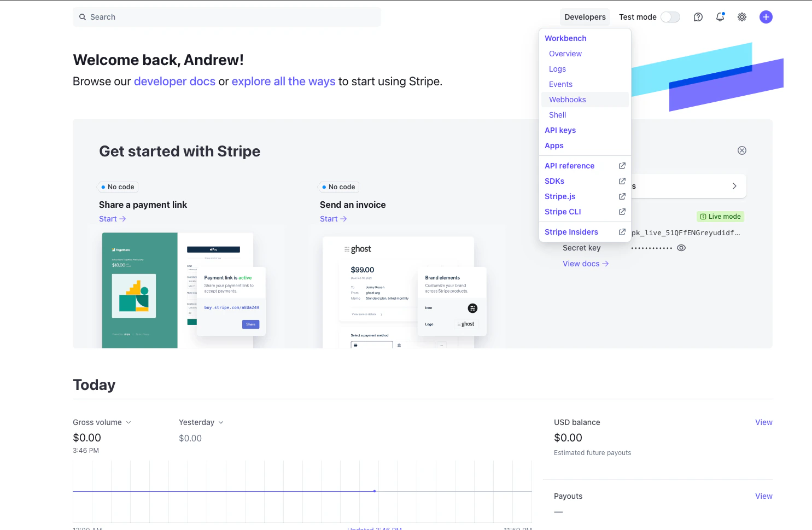The image size is (812, 530).
Task: Open Stripe Insiders via its external link icon
Action: click(622, 231)
